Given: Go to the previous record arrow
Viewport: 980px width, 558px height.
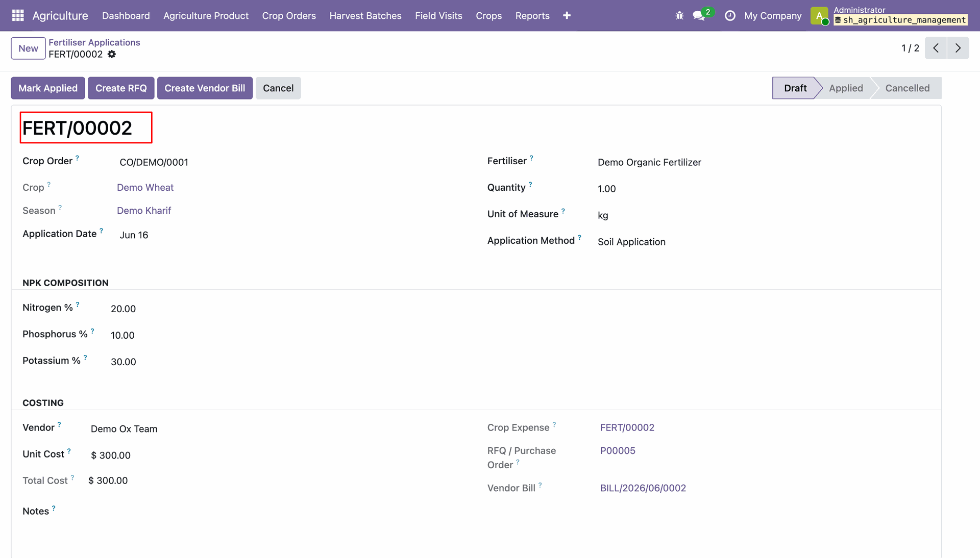Looking at the screenshot, I should pos(936,48).
